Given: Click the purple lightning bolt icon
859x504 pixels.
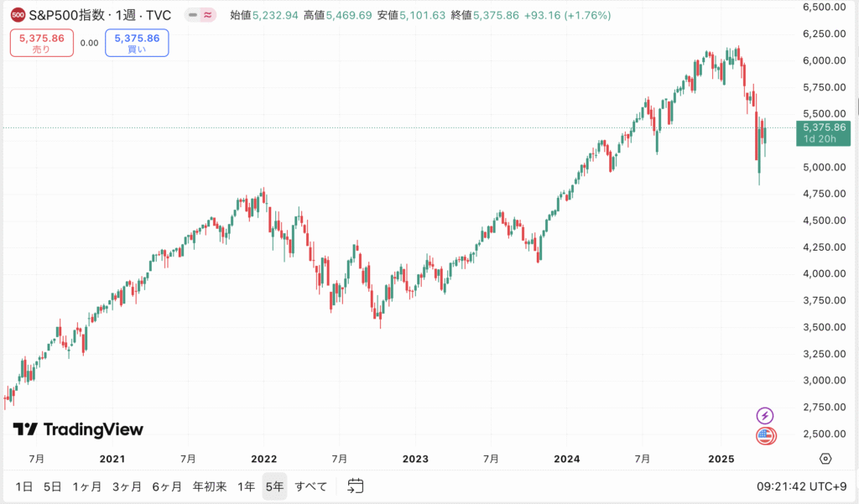Looking at the screenshot, I should (765, 415).
